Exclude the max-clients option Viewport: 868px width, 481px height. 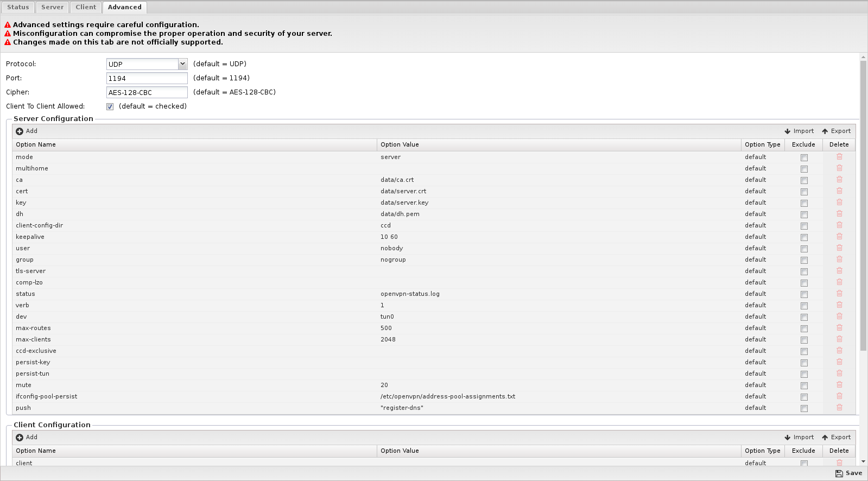tap(804, 340)
